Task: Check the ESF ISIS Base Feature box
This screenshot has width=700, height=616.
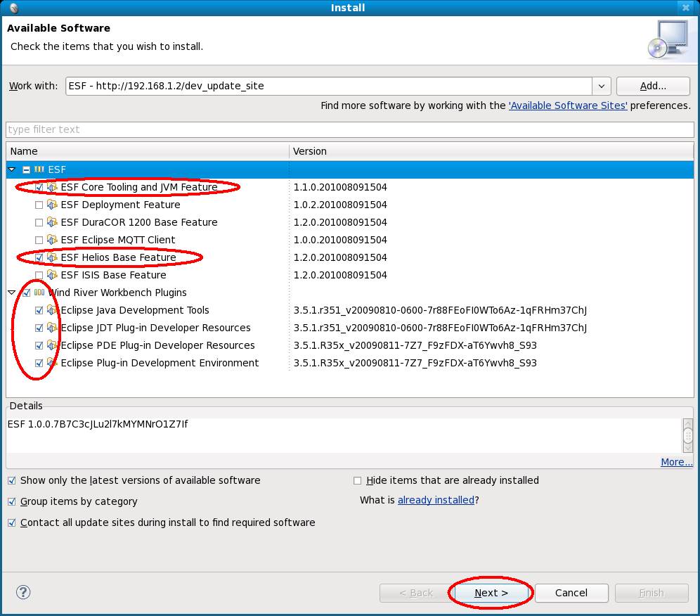Action: [x=39, y=275]
